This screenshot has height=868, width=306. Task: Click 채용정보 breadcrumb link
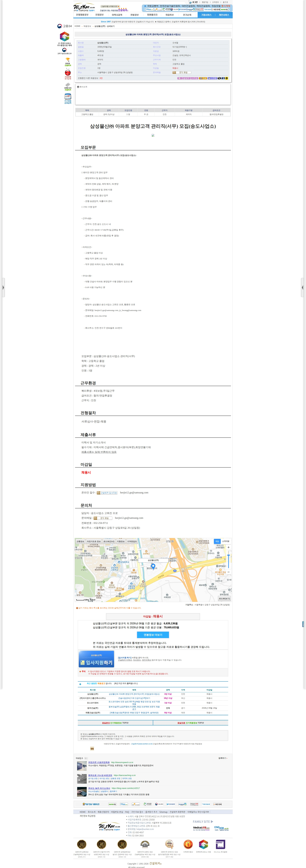(x=87, y=26)
